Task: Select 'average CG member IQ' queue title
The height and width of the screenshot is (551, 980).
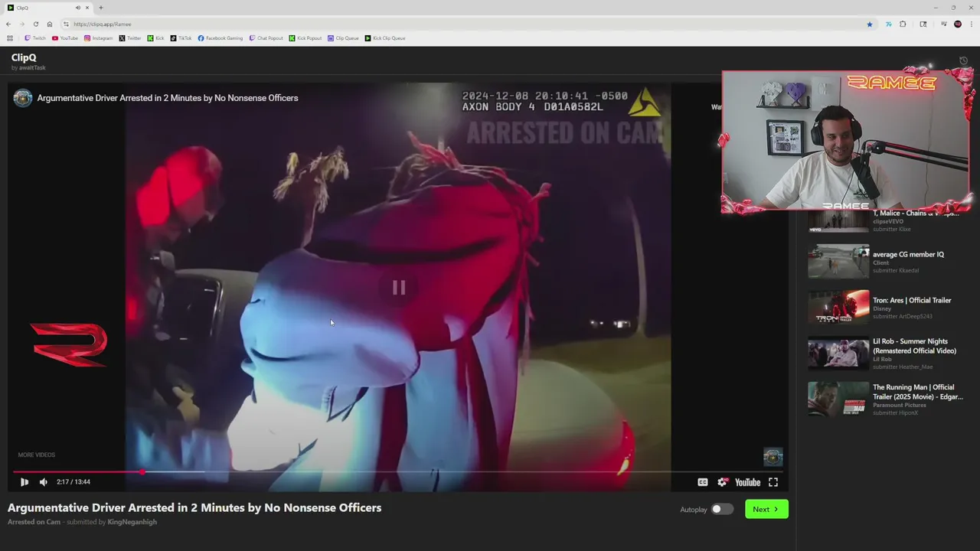Action: (x=908, y=254)
